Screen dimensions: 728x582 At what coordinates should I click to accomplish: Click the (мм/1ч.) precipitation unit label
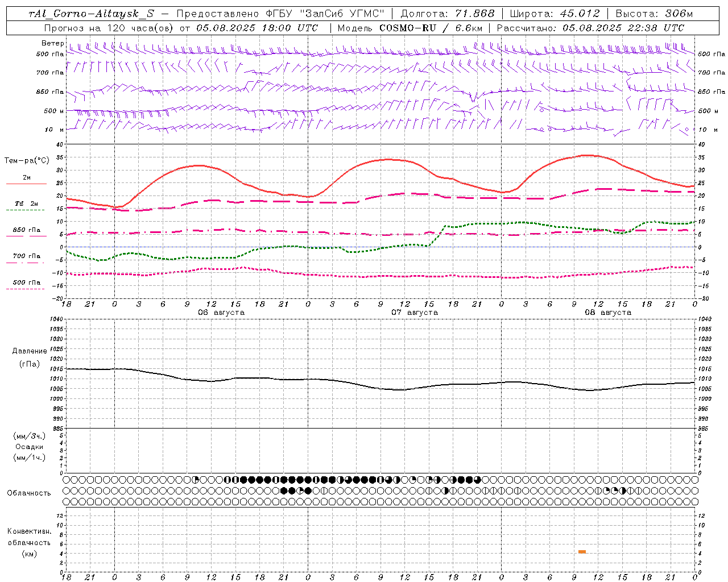[29, 458]
